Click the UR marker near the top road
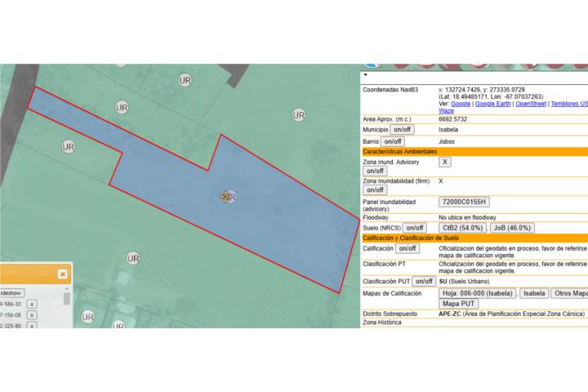The height and width of the screenshot is (392, 588). tap(185, 80)
